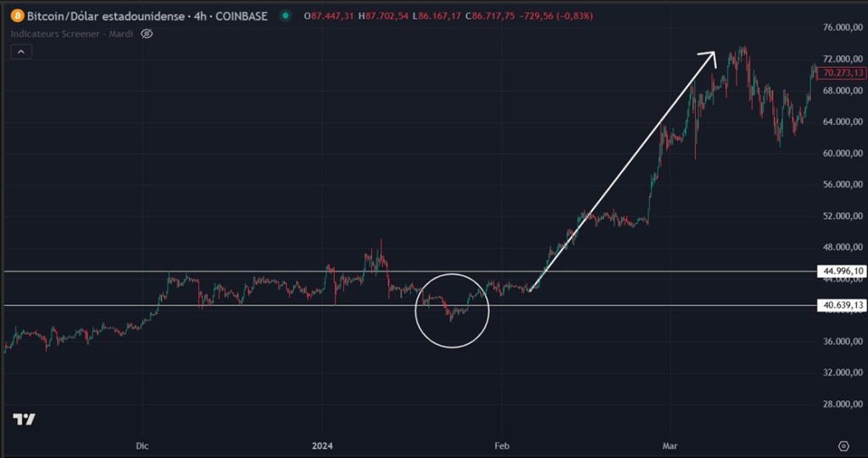Screen dimensions: 868x458
Task: Click the low value L86.167,17
Action: 437,16
